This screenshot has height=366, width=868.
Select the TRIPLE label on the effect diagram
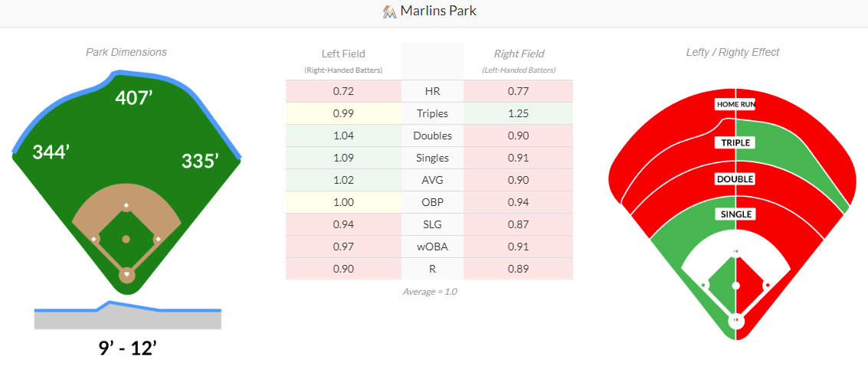[x=735, y=142]
